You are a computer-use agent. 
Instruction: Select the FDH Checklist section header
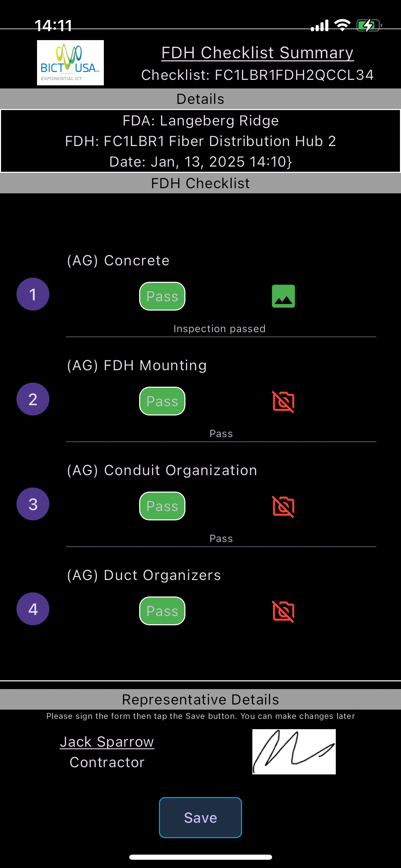tap(200, 183)
